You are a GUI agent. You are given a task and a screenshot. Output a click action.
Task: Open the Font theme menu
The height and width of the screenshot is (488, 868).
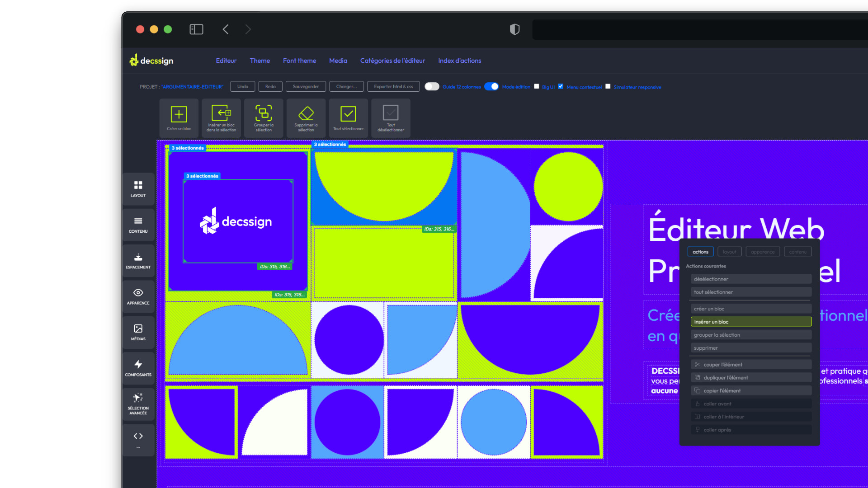tap(299, 61)
